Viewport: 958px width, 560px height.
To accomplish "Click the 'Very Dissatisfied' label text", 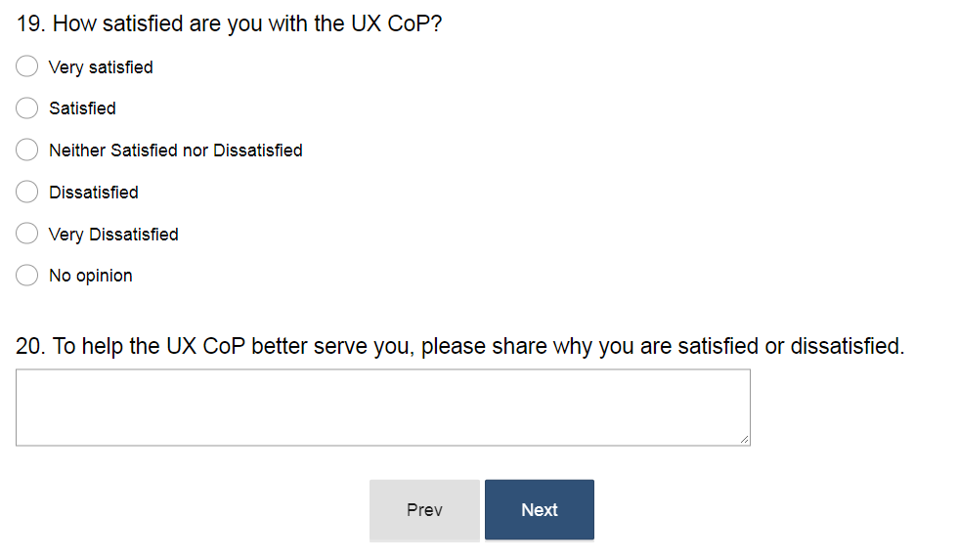I will (113, 235).
